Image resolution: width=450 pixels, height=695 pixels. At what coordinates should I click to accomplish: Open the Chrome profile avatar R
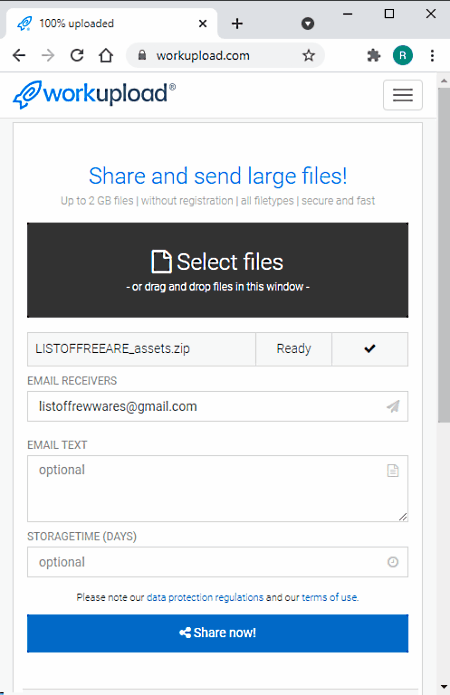(x=403, y=55)
